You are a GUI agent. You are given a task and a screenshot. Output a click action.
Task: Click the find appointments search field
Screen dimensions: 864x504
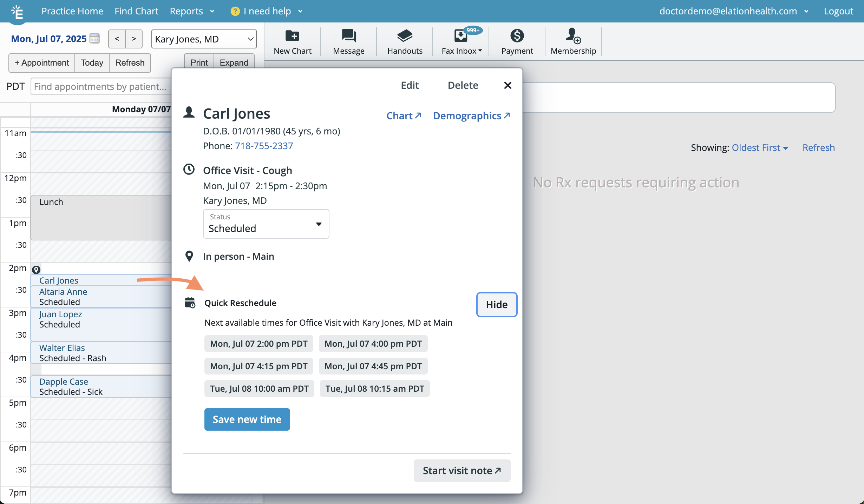pos(100,87)
